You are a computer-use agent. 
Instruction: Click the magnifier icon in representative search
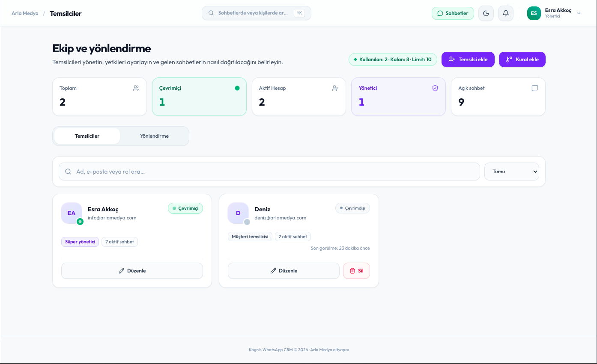coord(68,172)
